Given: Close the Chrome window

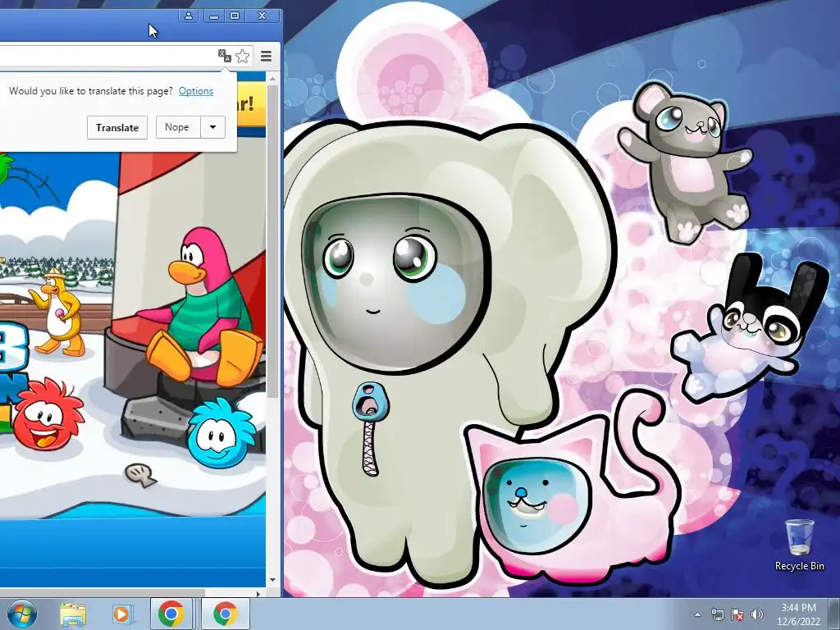Looking at the screenshot, I should point(262,16).
